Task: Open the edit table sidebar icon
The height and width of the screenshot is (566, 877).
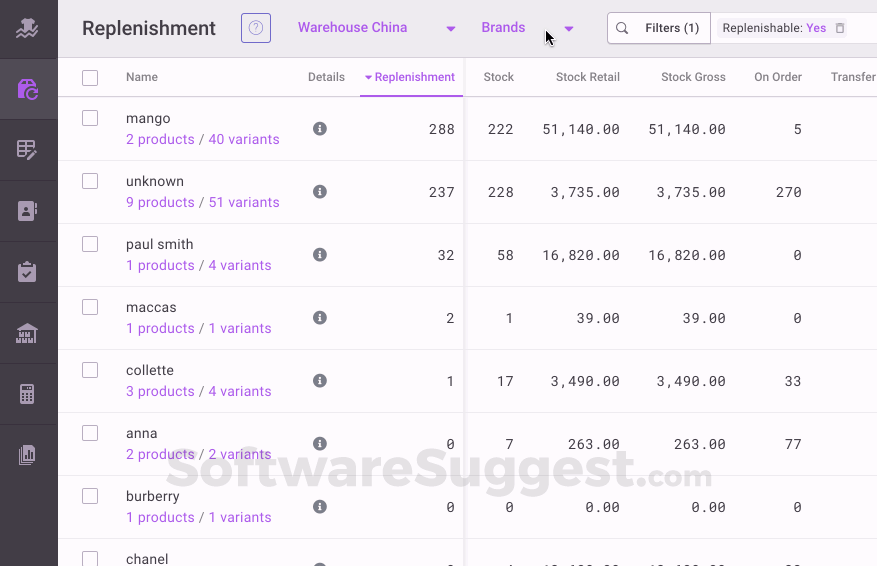Action: [x=27, y=150]
